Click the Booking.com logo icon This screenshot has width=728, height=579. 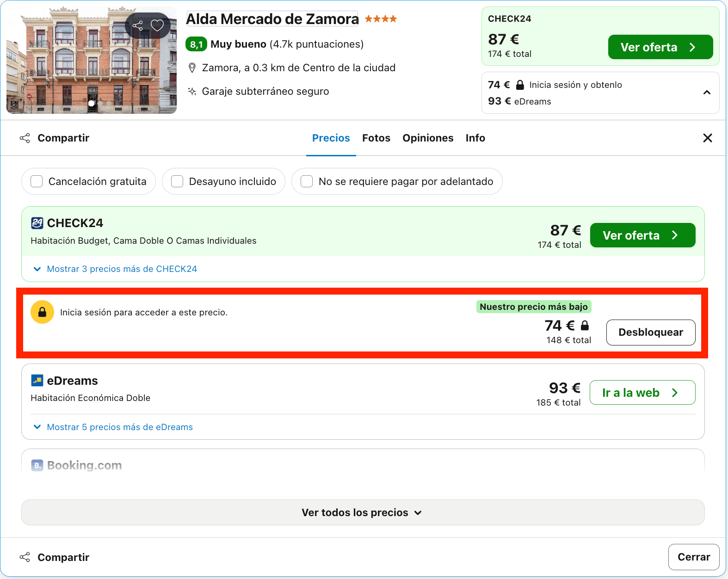coord(37,465)
